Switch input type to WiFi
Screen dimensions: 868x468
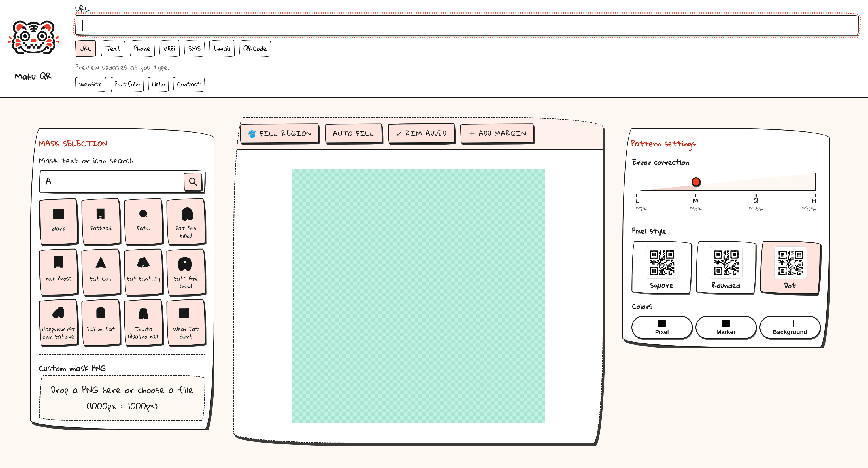169,48
